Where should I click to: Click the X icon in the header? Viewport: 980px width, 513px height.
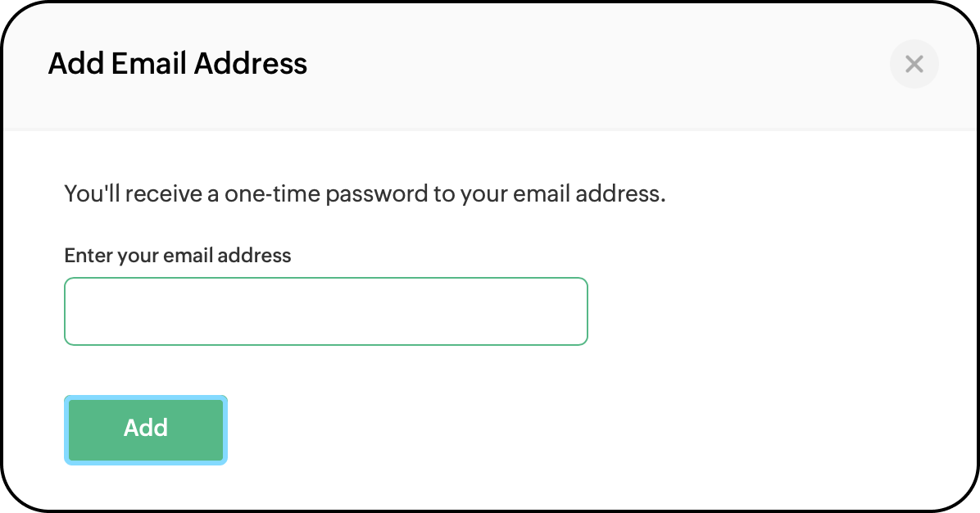click(914, 64)
